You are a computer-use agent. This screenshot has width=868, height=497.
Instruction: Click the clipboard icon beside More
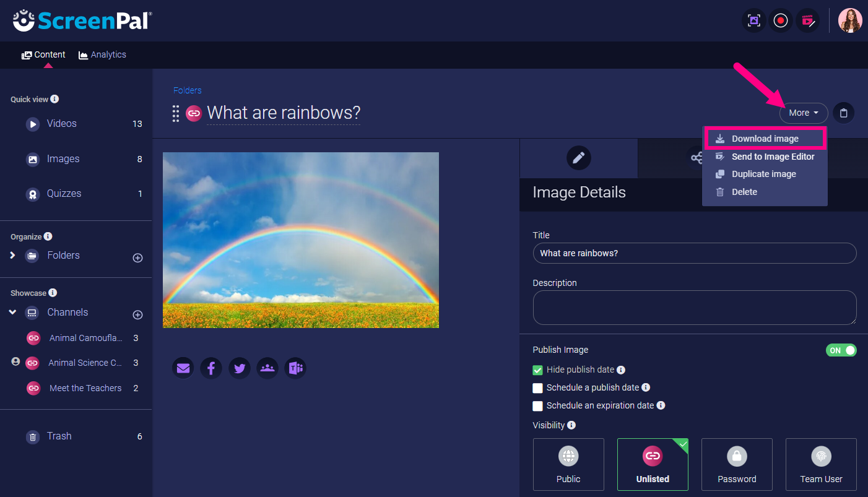coord(843,113)
